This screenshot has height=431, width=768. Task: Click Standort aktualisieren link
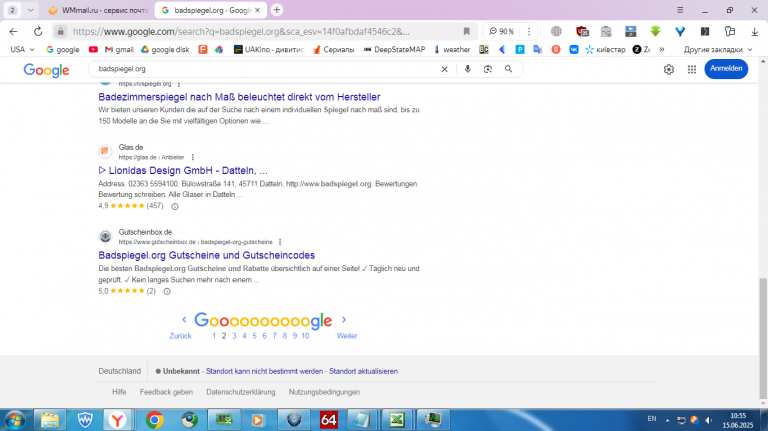363,371
